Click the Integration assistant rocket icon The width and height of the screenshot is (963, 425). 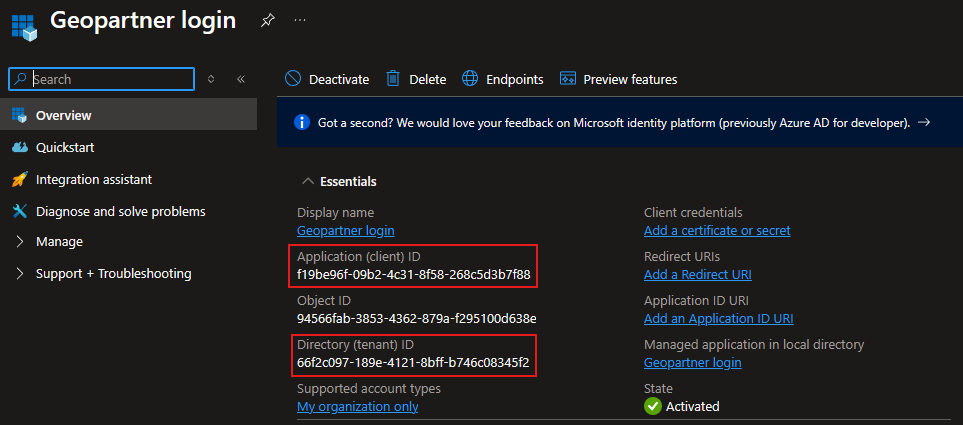tap(20, 179)
